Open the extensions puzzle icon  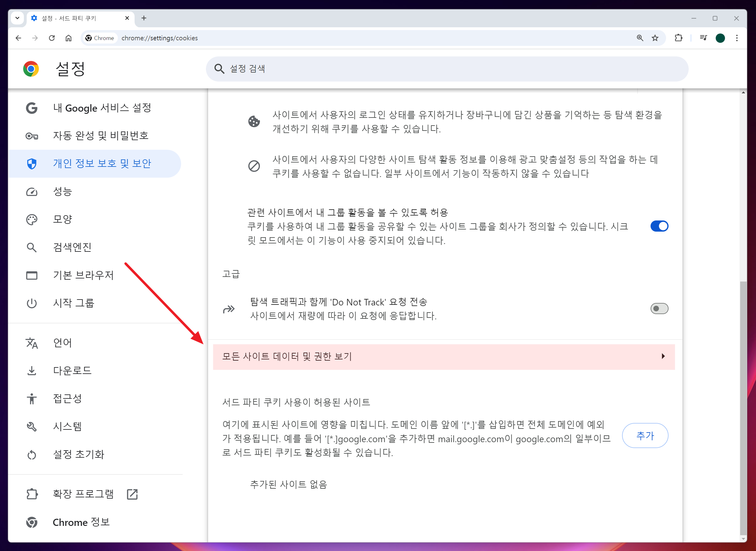click(x=678, y=38)
